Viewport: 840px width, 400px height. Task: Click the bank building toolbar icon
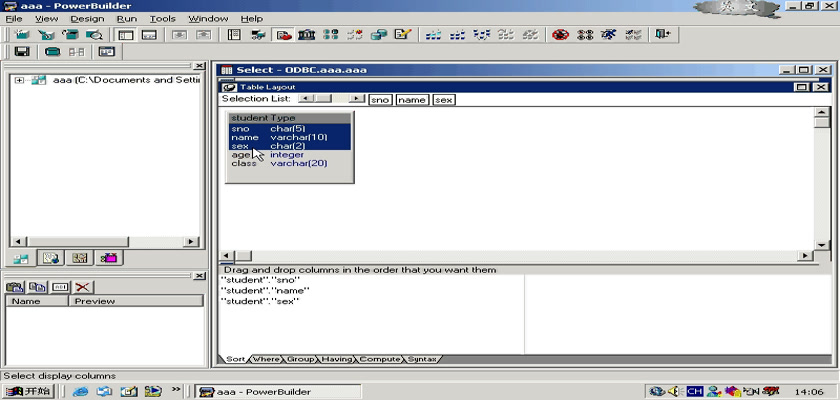coord(306,35)
